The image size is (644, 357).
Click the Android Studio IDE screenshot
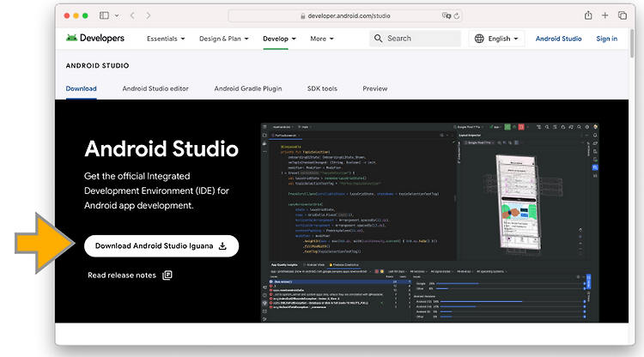coord(429,222)
